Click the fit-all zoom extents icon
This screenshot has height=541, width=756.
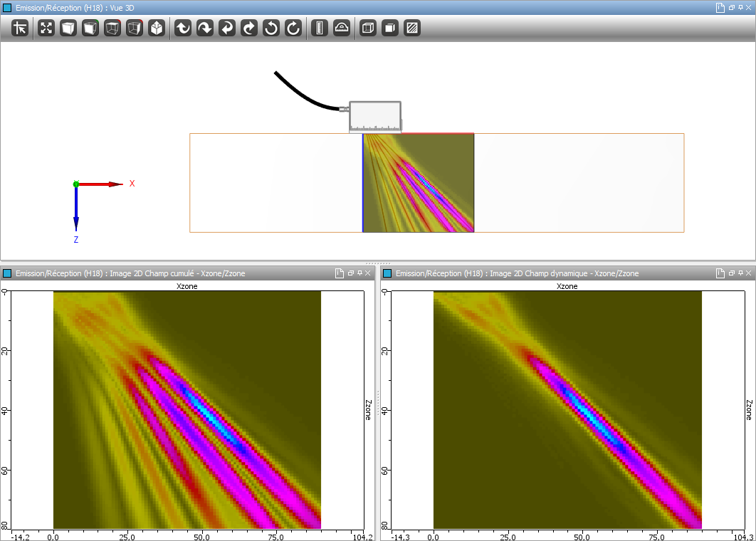[x=46, y=28]
